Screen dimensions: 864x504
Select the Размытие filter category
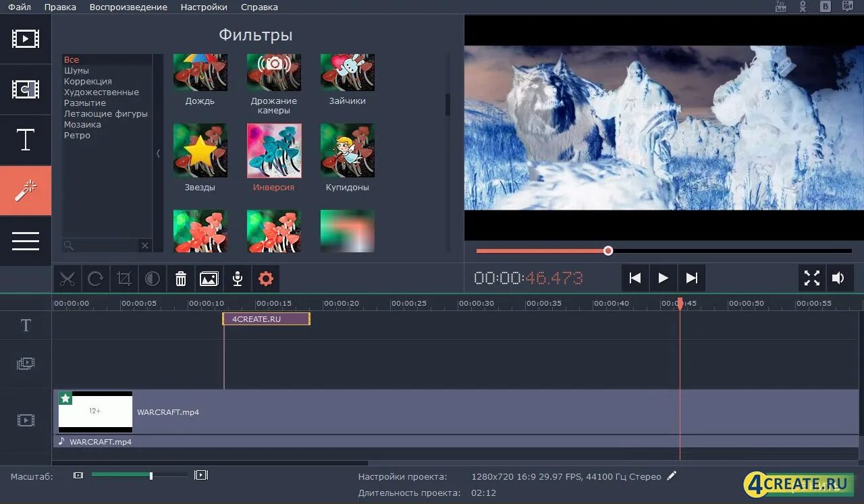click(85, 103)
